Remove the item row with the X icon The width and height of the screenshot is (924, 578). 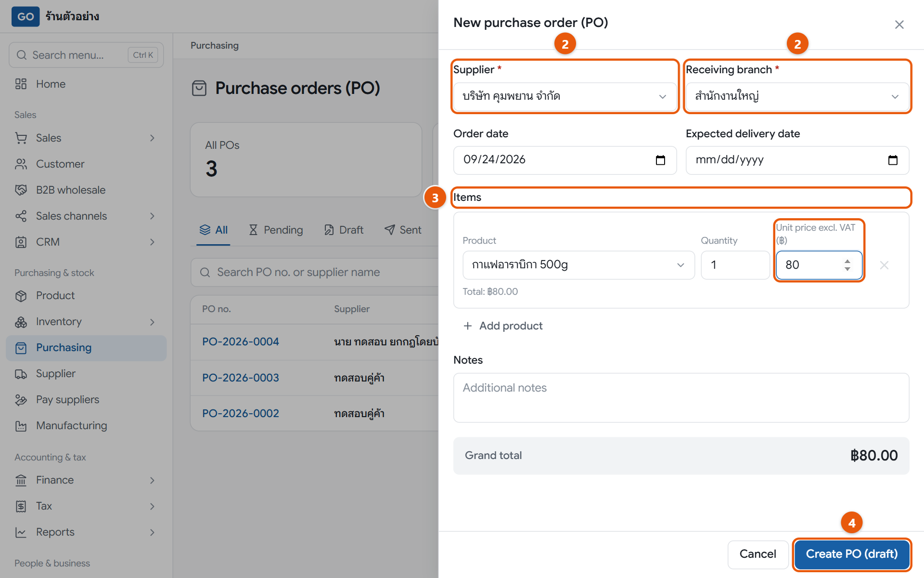point(884,265)
